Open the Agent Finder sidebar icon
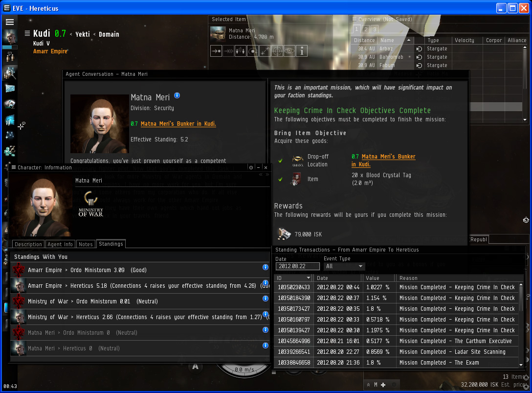The width and height of the screenshot is (532, 393). click(10, 72)
